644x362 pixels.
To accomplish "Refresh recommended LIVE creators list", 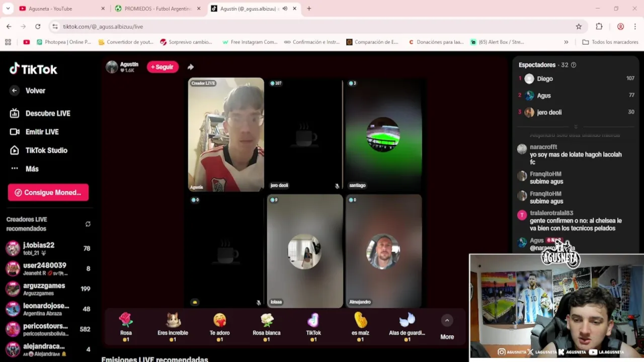I will click(x=88, y=224).
